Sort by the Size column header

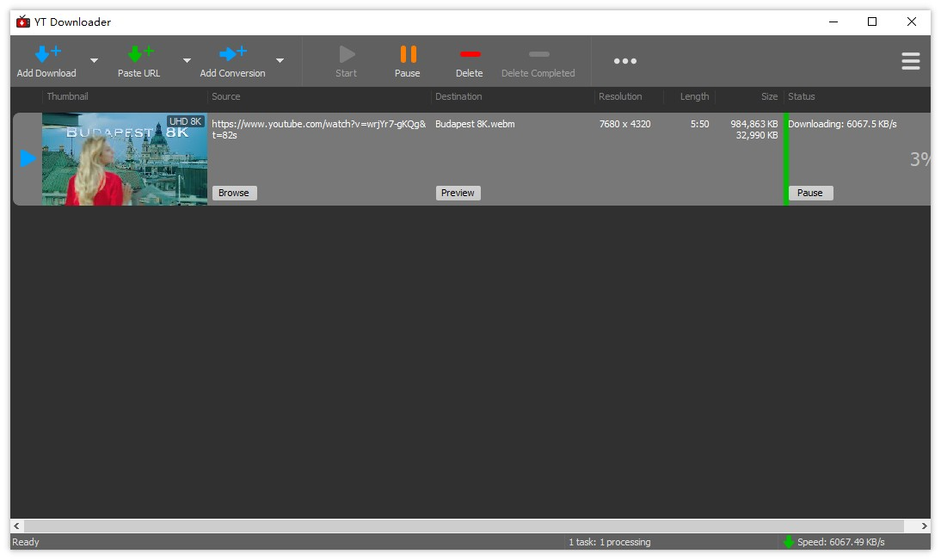(769, 96)
